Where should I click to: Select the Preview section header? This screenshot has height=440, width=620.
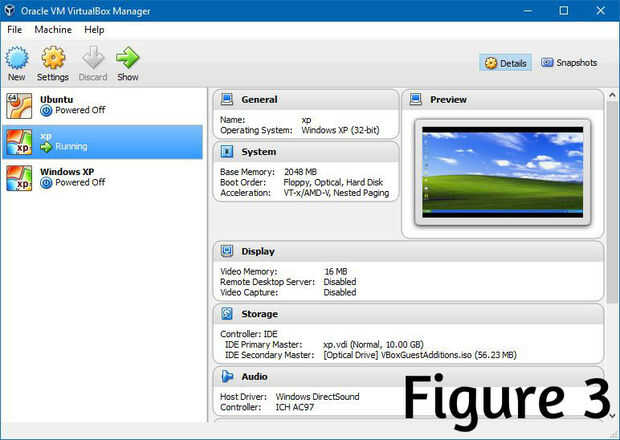click(x=503, y=100)
